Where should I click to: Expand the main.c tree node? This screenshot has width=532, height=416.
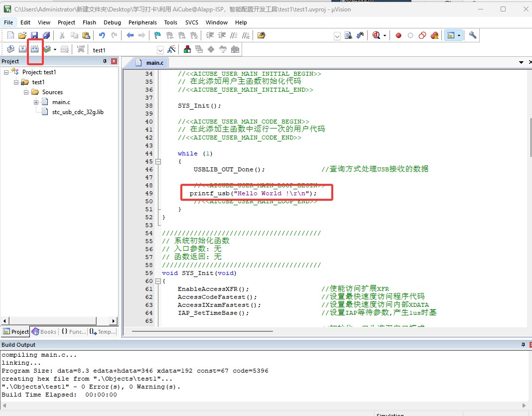36,102
